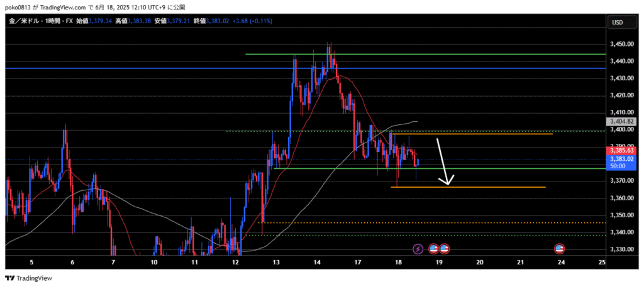Click the purple lightning bolt event icon
Viewport: 644px width, 287px height.
(419, 249)
